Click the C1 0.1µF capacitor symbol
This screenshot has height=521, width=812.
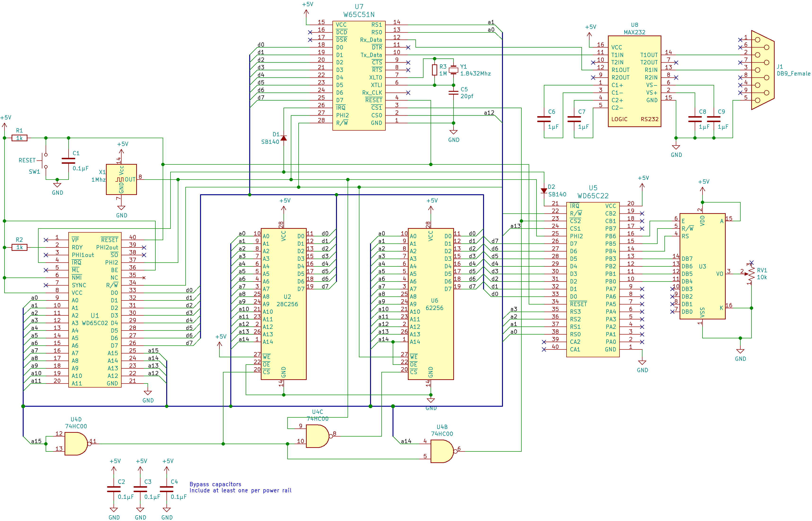tap(68, 160)
